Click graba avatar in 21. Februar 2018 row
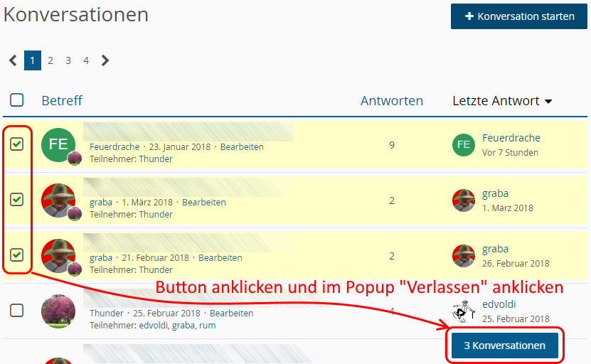This screenshot has height=364, width=591. pos(58,256)
